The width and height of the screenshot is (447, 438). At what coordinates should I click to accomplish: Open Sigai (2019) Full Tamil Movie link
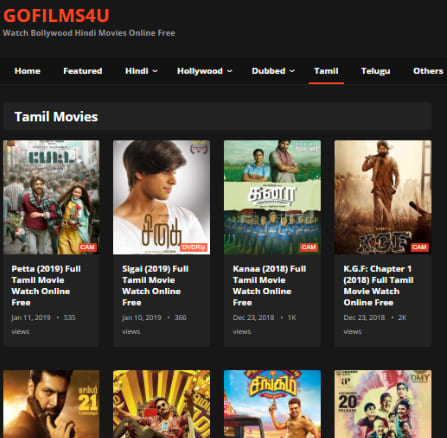[x=155, y=286]
